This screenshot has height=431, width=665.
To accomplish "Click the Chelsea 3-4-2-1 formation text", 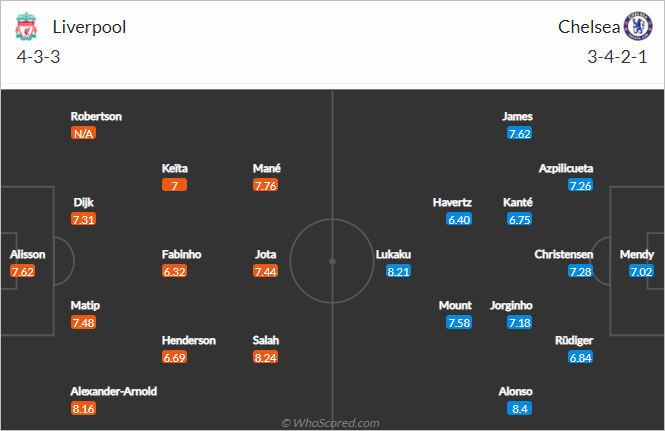I will click(x=618, y=57).
